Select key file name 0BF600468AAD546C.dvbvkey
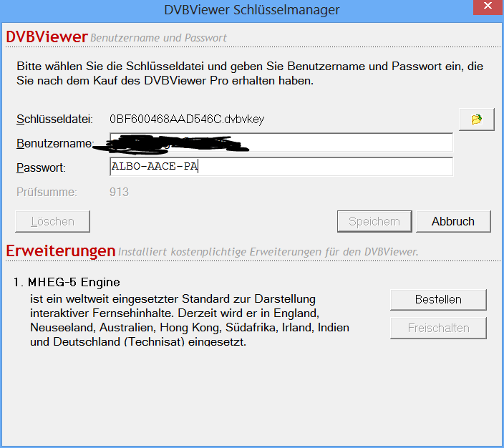Viewport: 504px width, 448px height. click(x=187, y=120)
